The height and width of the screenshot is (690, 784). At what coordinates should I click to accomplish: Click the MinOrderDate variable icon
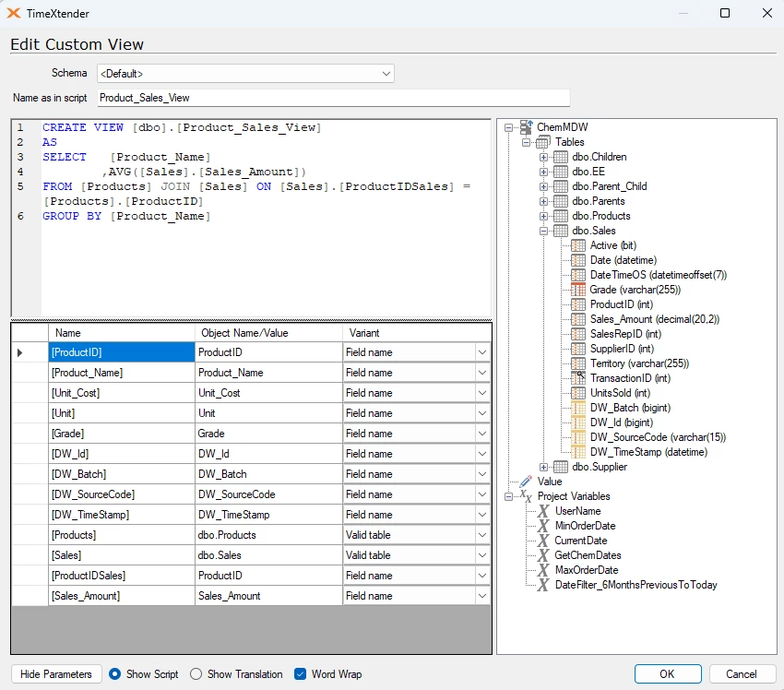tap(543, 526)
